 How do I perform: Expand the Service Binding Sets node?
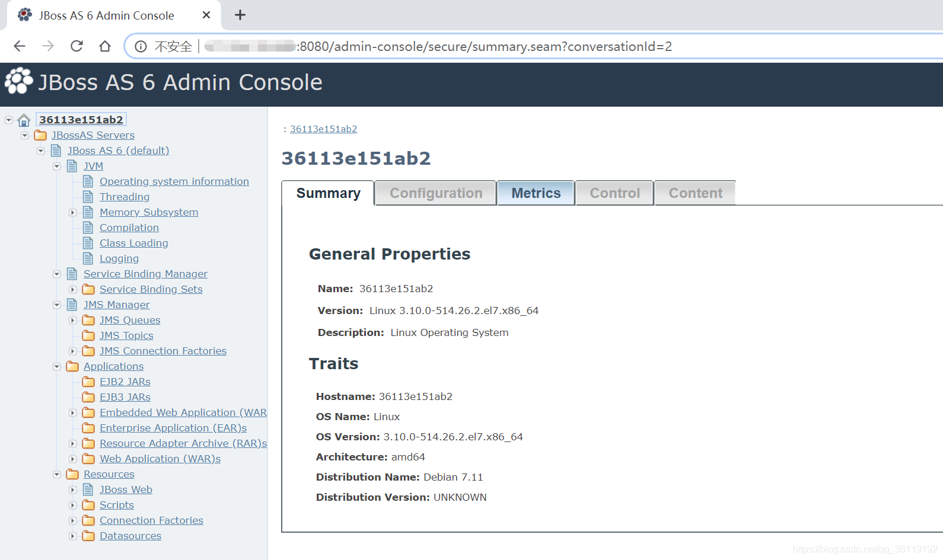pos(73,289)
